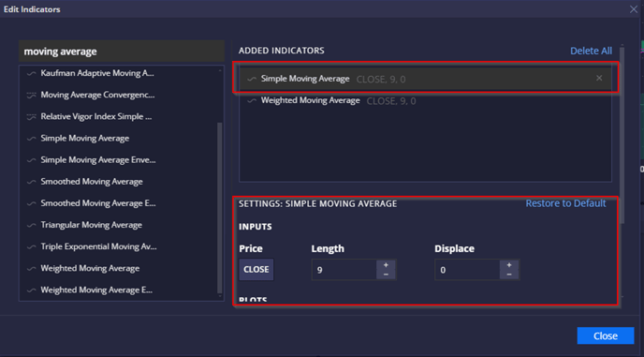Decrease Length value with minus stepper
This screenshot has width=644, height=357.
[x=386, y=275]
